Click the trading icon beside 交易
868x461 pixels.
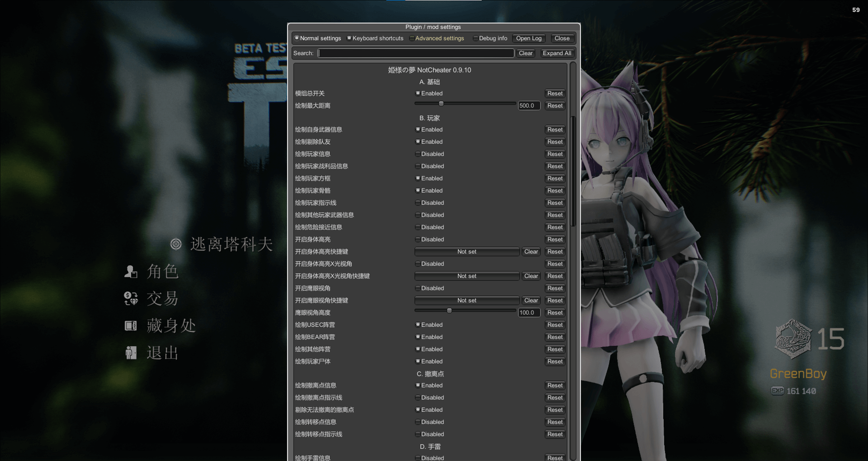pos(131,298)
